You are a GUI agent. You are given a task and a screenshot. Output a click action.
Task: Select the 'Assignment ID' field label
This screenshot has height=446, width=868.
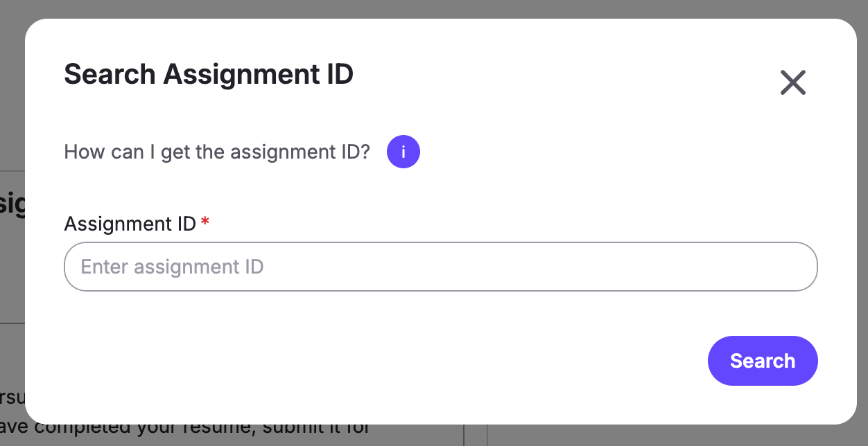[130, 224]
